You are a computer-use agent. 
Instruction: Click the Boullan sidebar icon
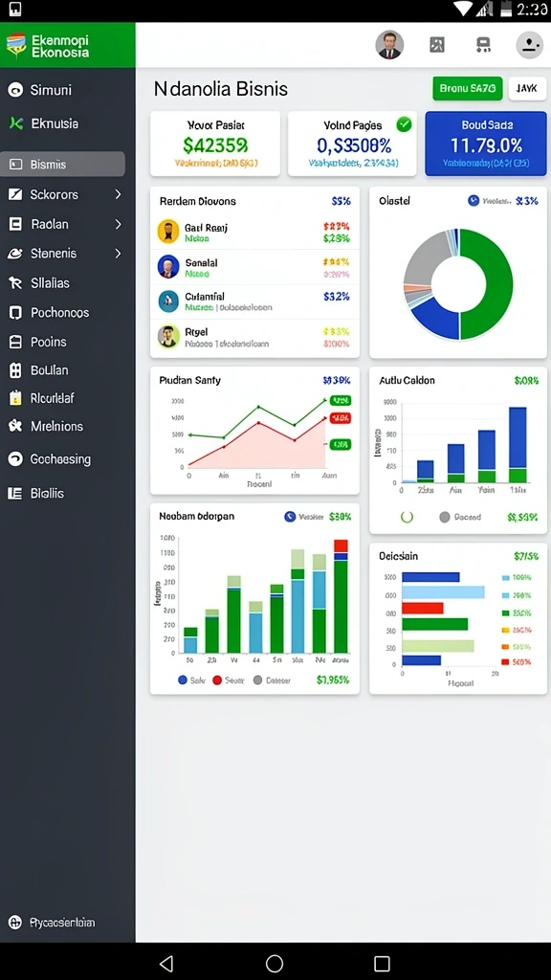[x=15, y=370]
